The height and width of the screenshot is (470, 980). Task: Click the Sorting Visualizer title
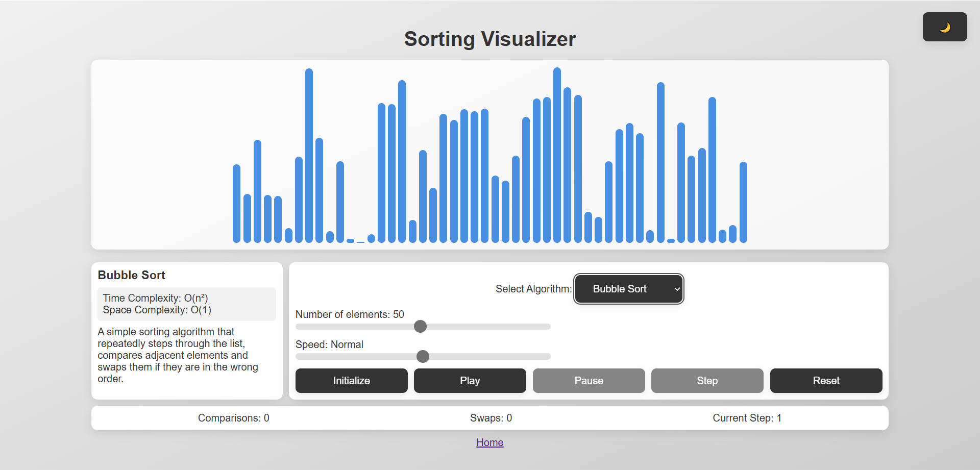click(x=489, y=38)
